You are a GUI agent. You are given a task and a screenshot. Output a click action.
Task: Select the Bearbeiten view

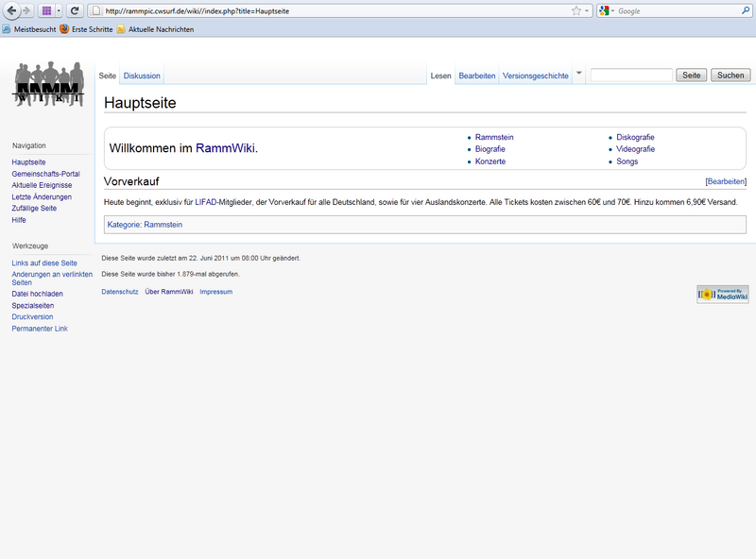point(477,75)
